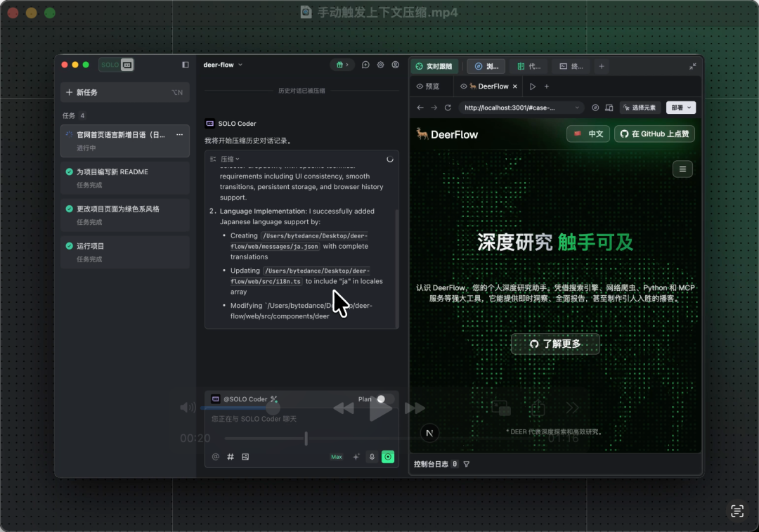Toggle the SOLO mode switch
The width and height of the screenshot is (759, 532).
[117, 65]
